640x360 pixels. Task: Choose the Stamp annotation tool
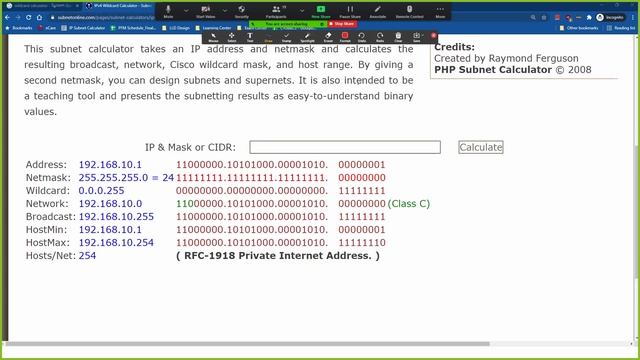pos(287,38)
